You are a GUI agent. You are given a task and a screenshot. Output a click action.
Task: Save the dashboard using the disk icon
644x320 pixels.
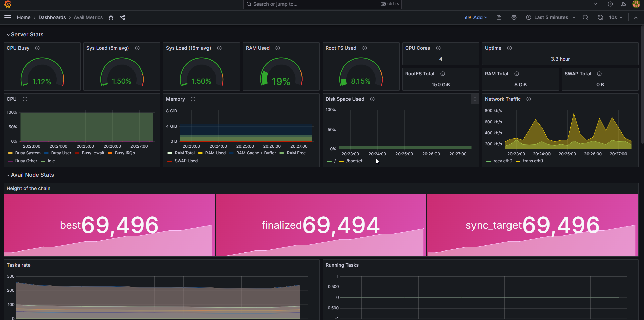(499, 17)
